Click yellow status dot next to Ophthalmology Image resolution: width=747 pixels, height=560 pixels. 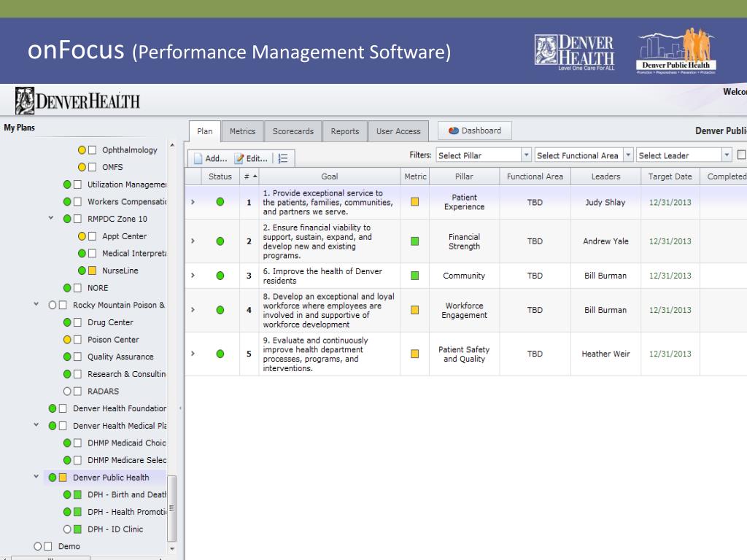click(82, 150)
